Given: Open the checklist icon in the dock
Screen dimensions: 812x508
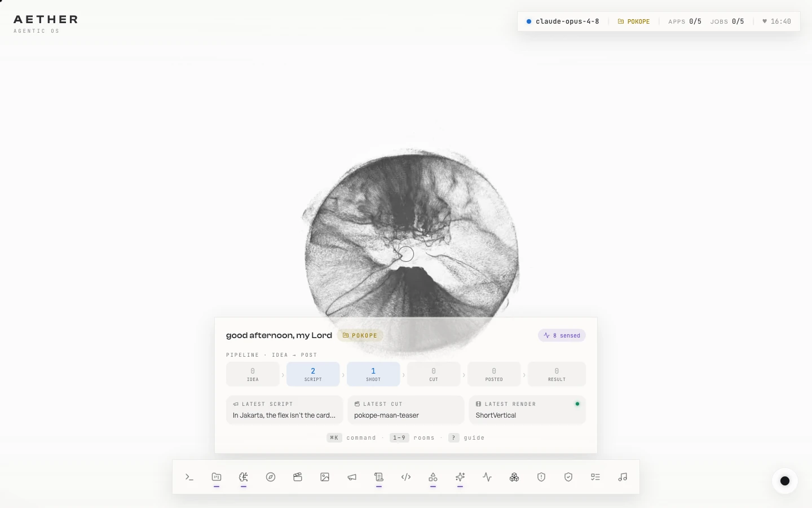Looking at the screenshot, I should pyautogui.click(x=595, y=477).
